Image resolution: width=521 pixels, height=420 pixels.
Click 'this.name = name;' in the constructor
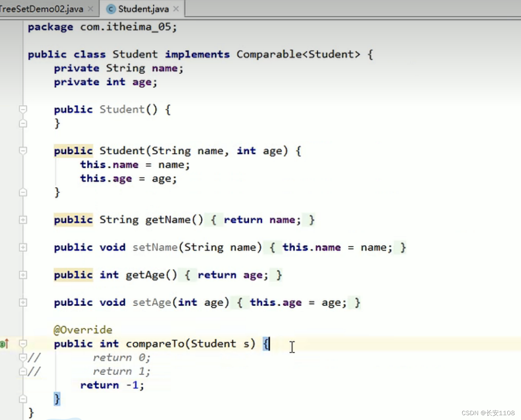tap(135, 164)
